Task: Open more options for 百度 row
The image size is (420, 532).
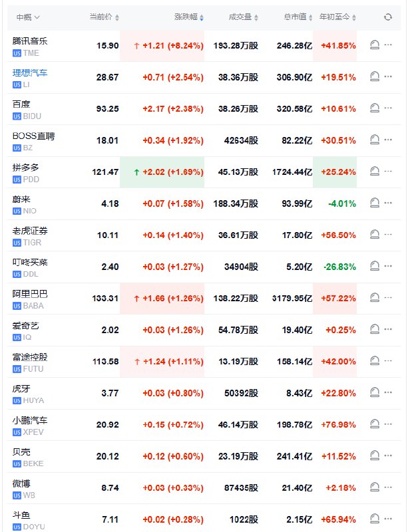Action: click(388, 108)
